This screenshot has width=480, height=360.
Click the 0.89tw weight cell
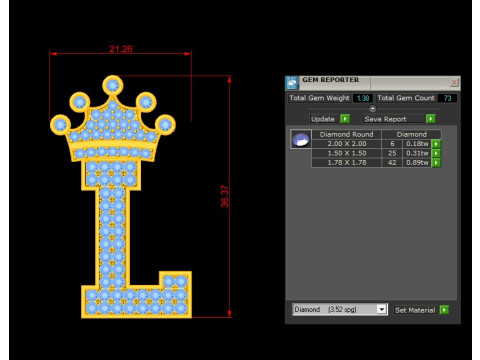(417, 162)
